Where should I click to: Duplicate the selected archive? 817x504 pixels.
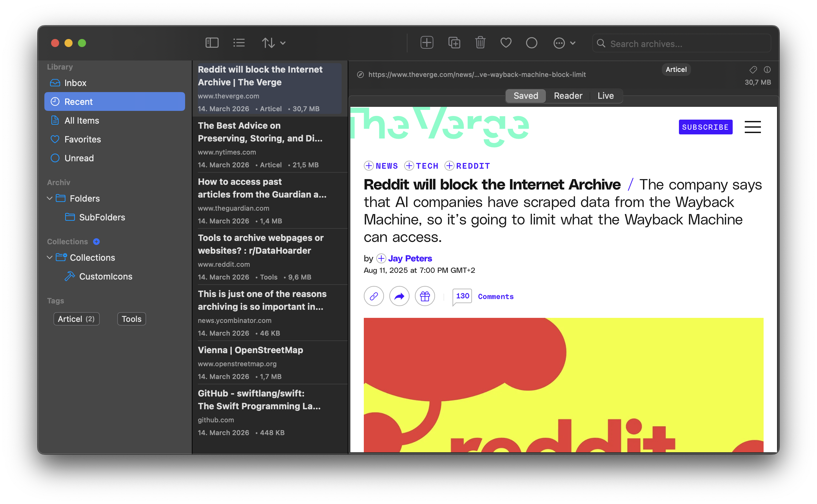point(454,43)
